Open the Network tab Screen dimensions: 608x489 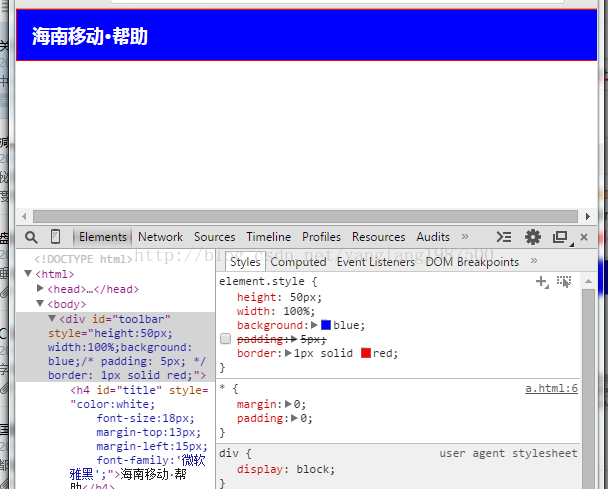click(160, 237)
